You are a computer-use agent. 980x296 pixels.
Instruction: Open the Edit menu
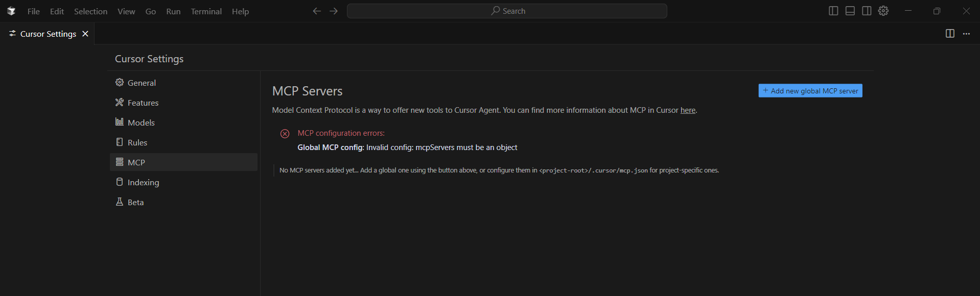point(57,11)
